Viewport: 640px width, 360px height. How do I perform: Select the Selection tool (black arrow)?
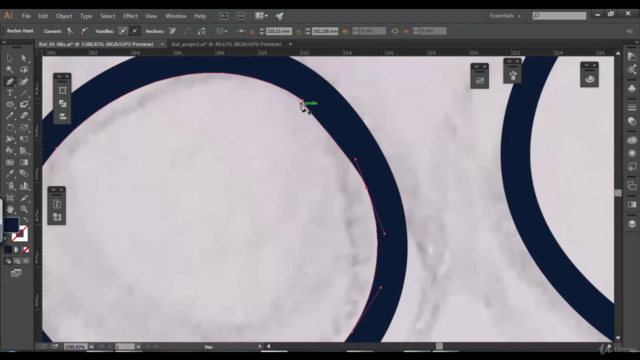9,58
